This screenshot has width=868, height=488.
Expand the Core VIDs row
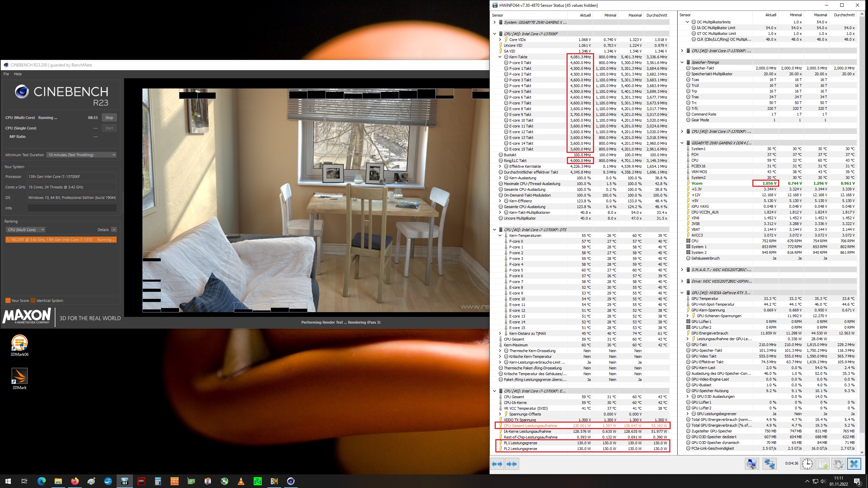[500, 40]
